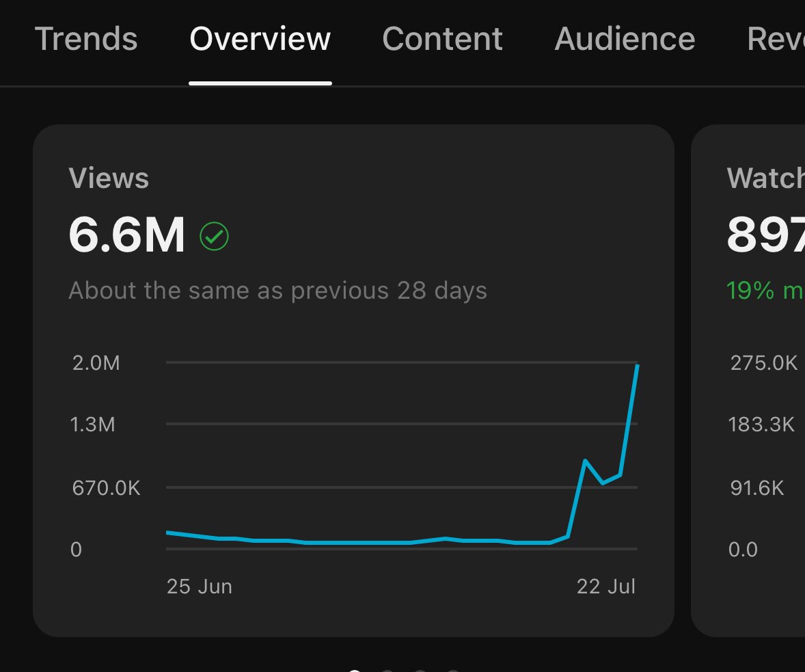Click the 670.0K axis label
This screenshot has height=672, width=805.
pos(107,487)
